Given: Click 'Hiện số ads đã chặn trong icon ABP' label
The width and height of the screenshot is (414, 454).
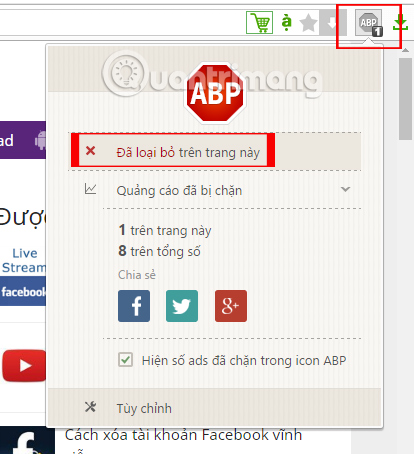Looking at the screenshot, I should [244, 361].
